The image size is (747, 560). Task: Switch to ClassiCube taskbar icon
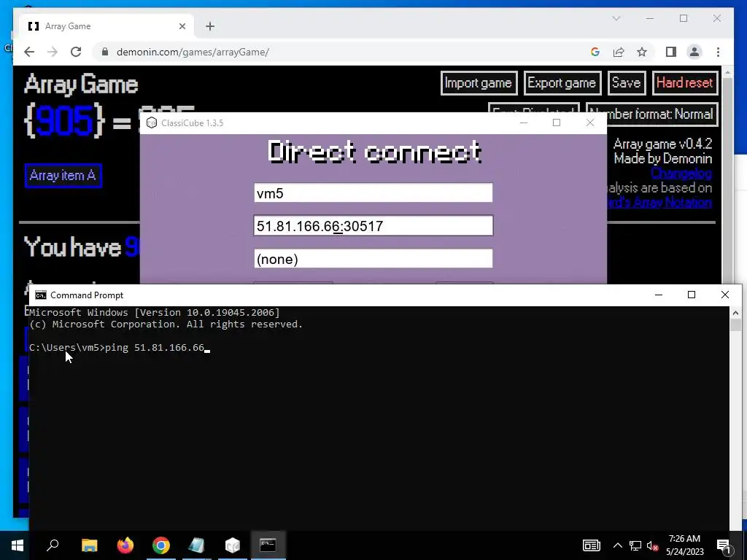pos(232,545)
